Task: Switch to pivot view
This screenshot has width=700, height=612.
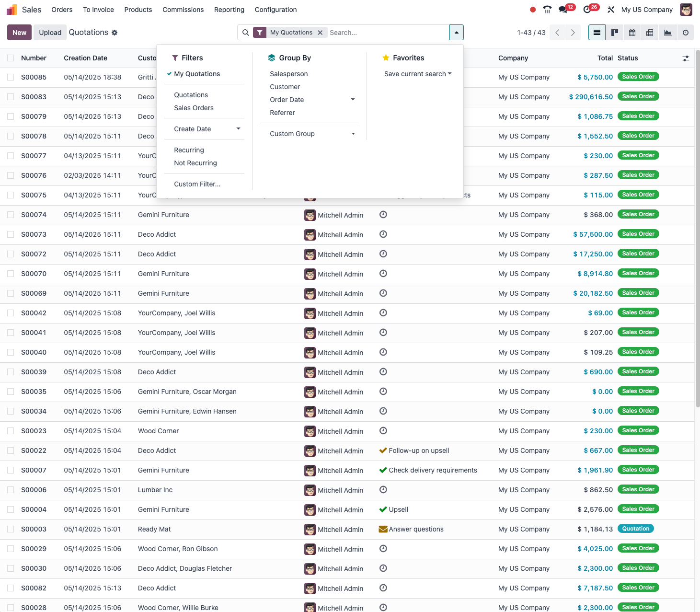Action: pos(650,33)
